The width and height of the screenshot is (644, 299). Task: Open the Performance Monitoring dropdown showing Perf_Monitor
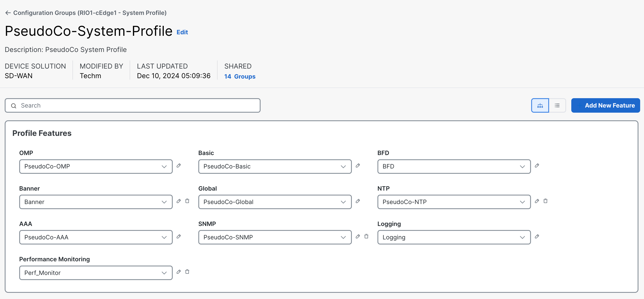(96, 273)
